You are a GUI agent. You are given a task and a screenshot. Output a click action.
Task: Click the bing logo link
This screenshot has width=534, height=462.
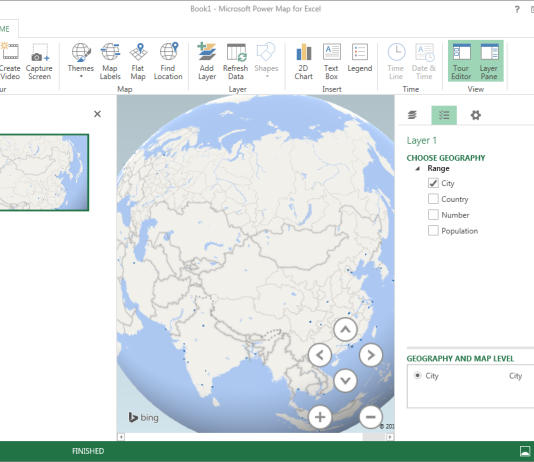(143, 417)
